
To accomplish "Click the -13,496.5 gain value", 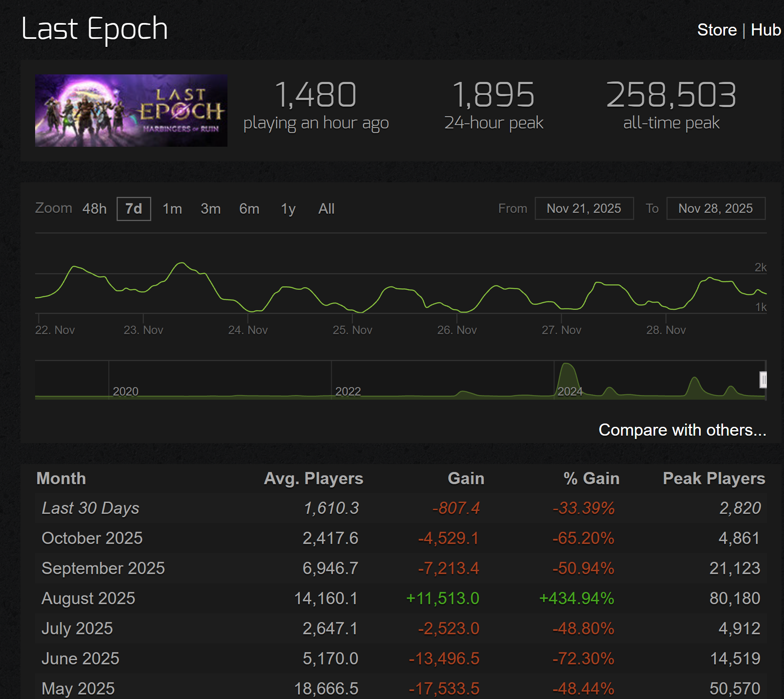I will 444,658.
